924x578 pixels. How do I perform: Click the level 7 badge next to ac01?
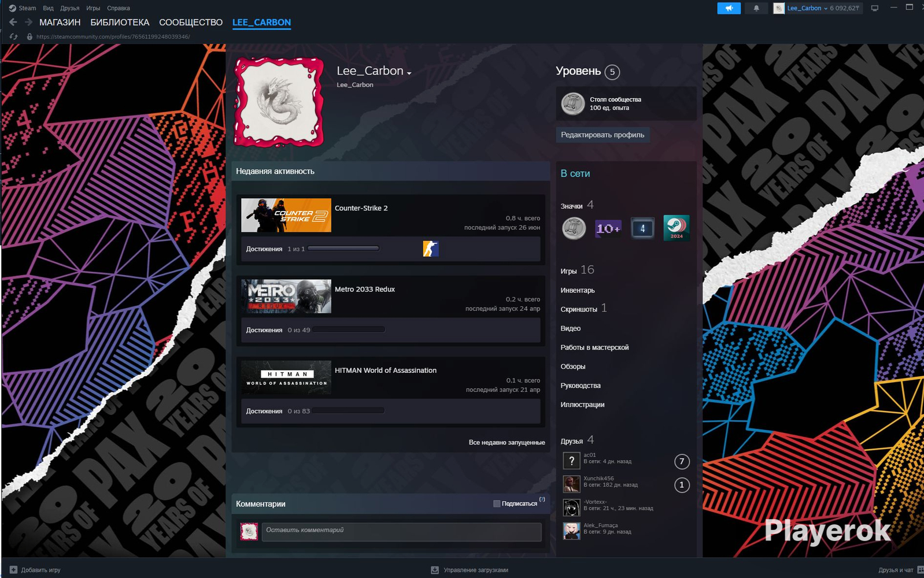(682, 461)
